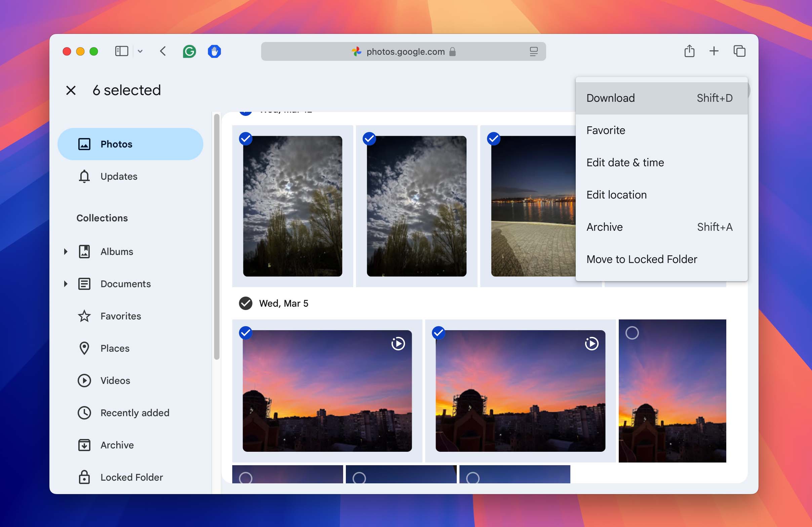Click the sidebar vertical scrollbar
The height and width of the screenshot is (527, 812).
point(217,237)
